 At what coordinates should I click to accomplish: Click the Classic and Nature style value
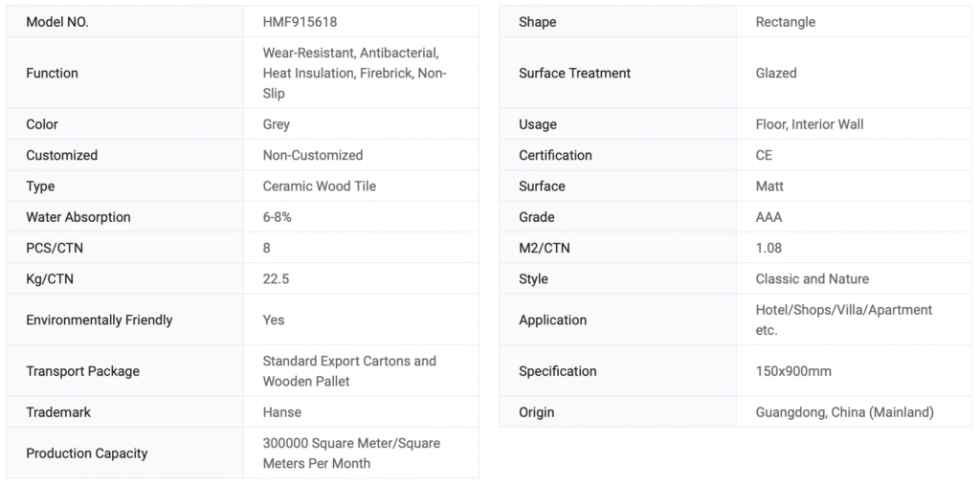coord(813,278)
